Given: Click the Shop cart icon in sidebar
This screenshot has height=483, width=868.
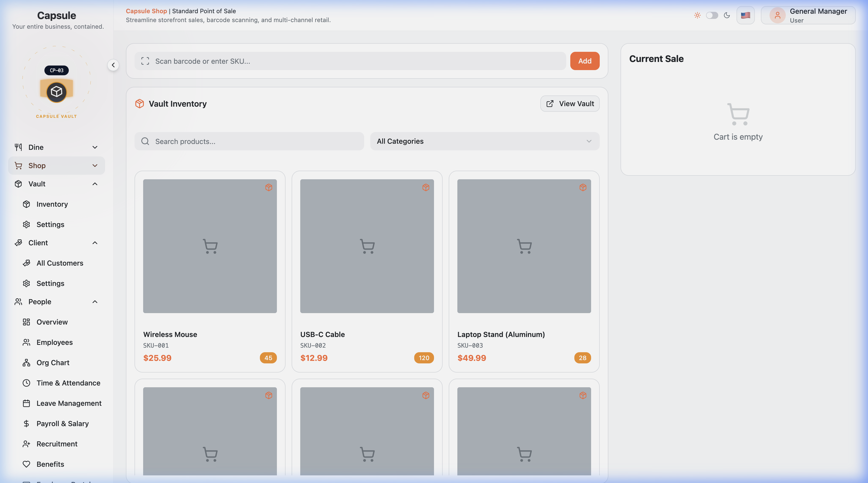Looking at the screenshot, I should click(18, 166).
